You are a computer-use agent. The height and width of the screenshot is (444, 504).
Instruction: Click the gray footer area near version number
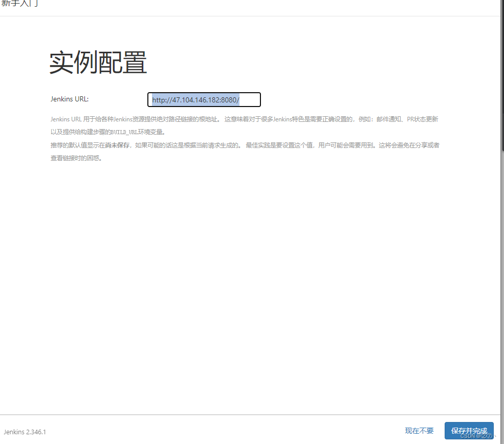point(102,432)
